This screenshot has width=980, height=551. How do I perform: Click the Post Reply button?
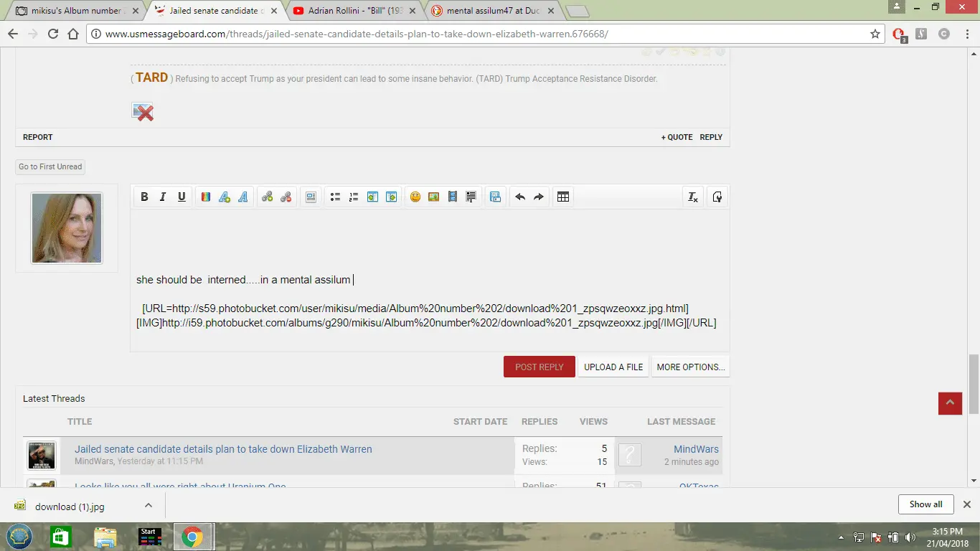click(540, 367)
